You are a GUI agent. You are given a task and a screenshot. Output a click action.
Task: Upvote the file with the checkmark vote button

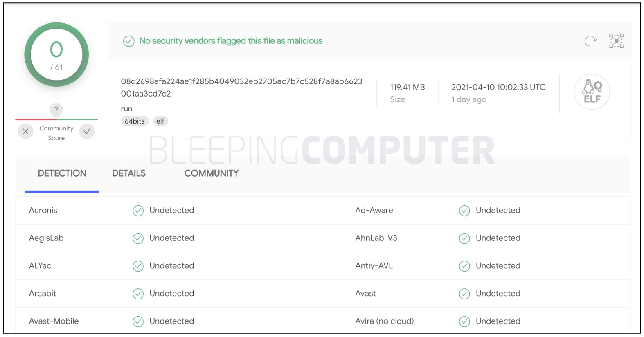86,131
